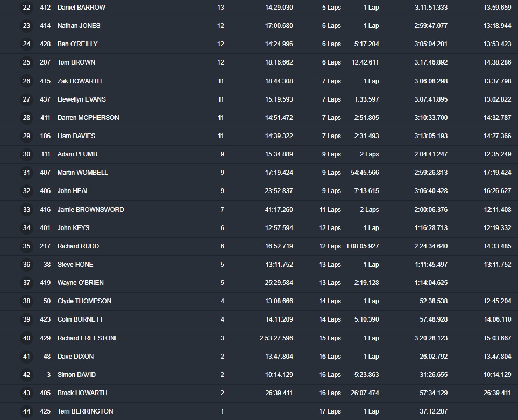Click Martin WOMBELL's gap time 54:45.566
The image size is (518, 420).
(x=365, y=173)
